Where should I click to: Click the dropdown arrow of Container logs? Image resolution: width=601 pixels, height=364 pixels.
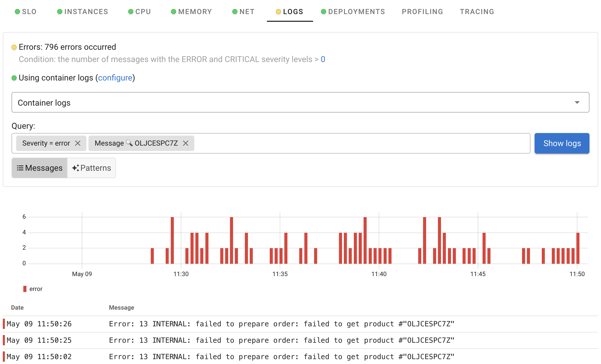tap(577, 103)
